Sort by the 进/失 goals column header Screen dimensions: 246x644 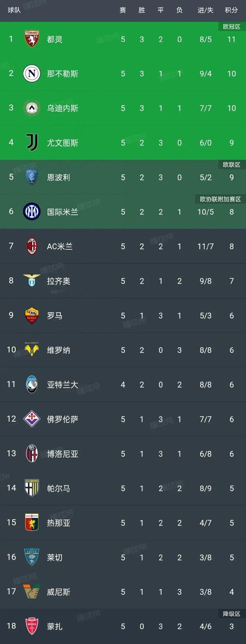click(206, 10)
